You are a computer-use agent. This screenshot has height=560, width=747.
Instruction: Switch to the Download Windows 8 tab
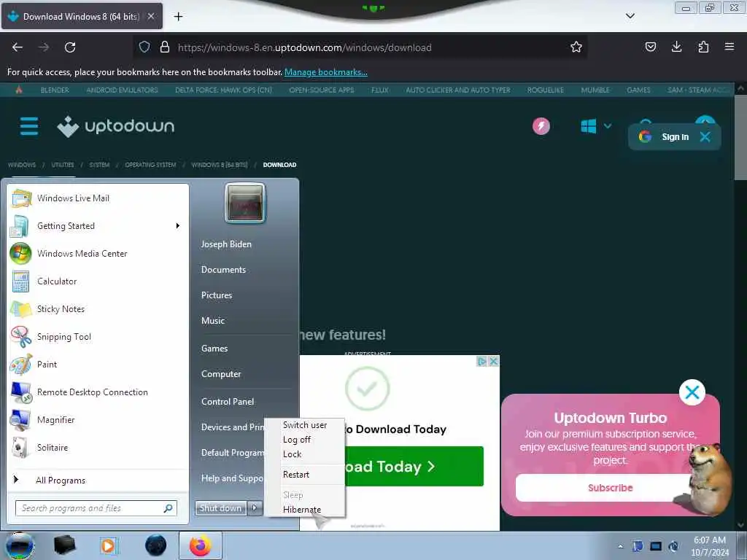[x=82, y=17]
